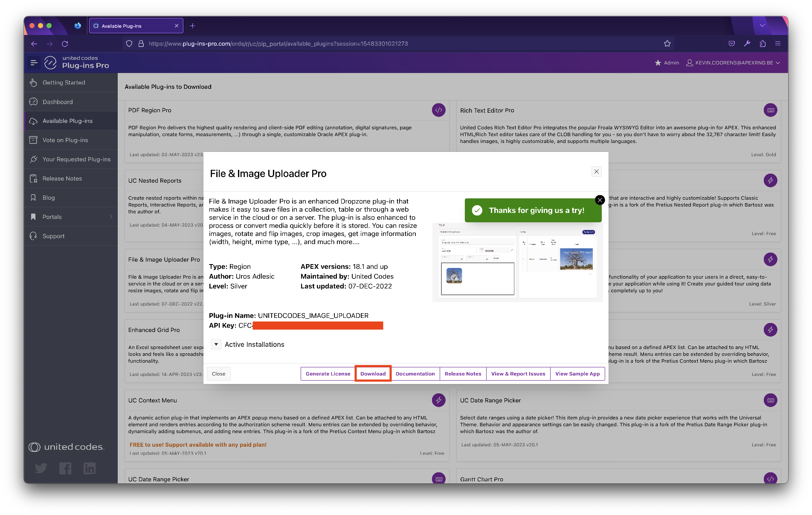Click the Gantt Chart Pro code icon

pyautogui.click(x=770, y=478)
